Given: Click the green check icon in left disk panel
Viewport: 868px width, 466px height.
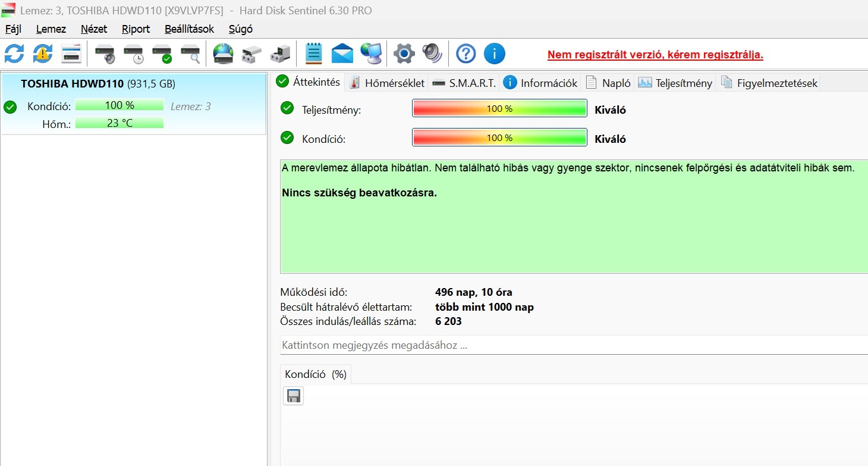Looking at the screenshot, I should pyautogui.click(x=10, y=107).
